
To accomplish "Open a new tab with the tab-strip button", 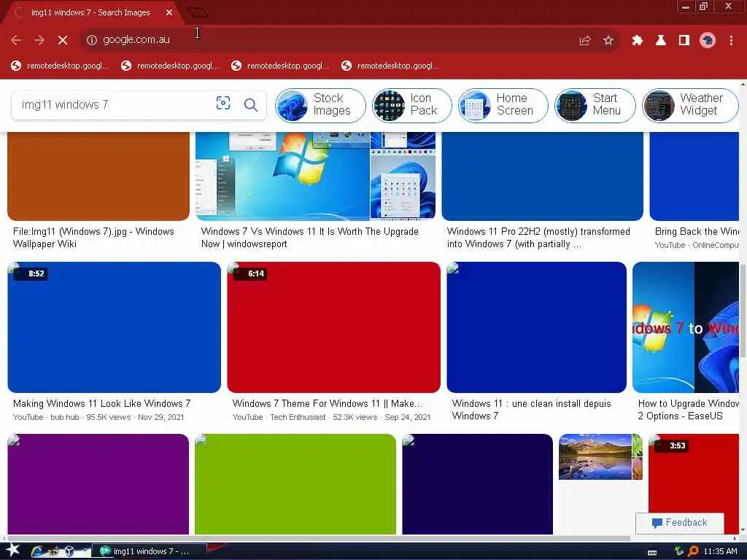I will coord(198,12).
